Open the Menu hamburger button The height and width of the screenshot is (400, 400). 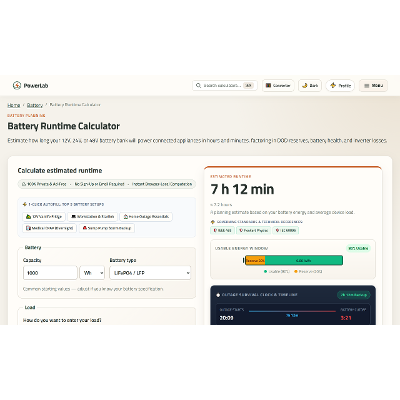point(373,86)
